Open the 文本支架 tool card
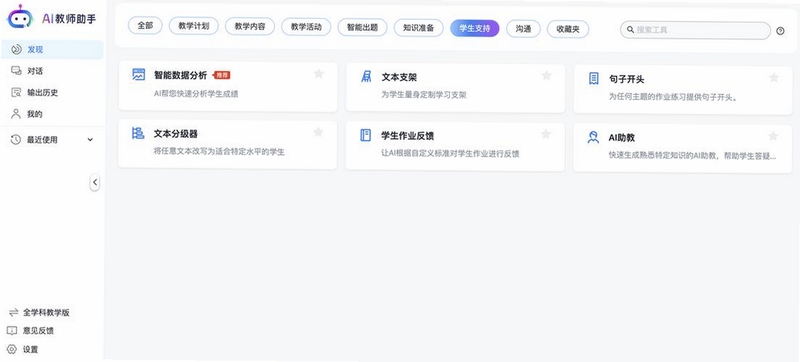800x362 pixels. coord(455,88)
